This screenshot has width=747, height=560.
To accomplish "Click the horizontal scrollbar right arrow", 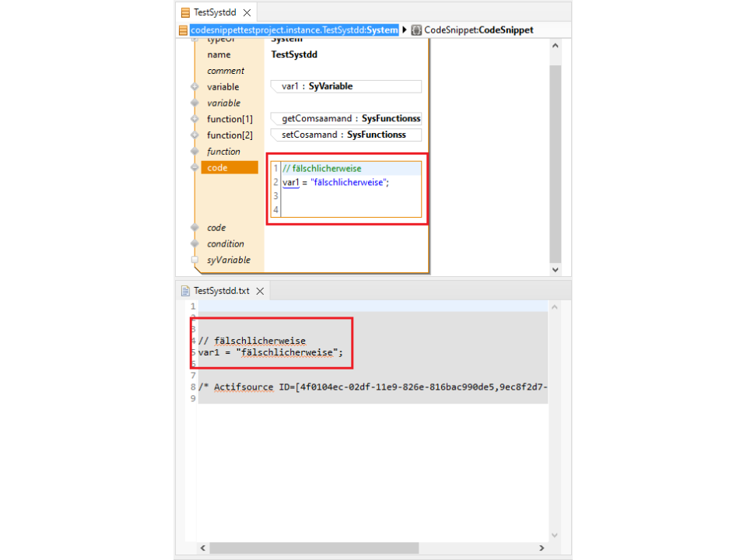I will point(542,548).
